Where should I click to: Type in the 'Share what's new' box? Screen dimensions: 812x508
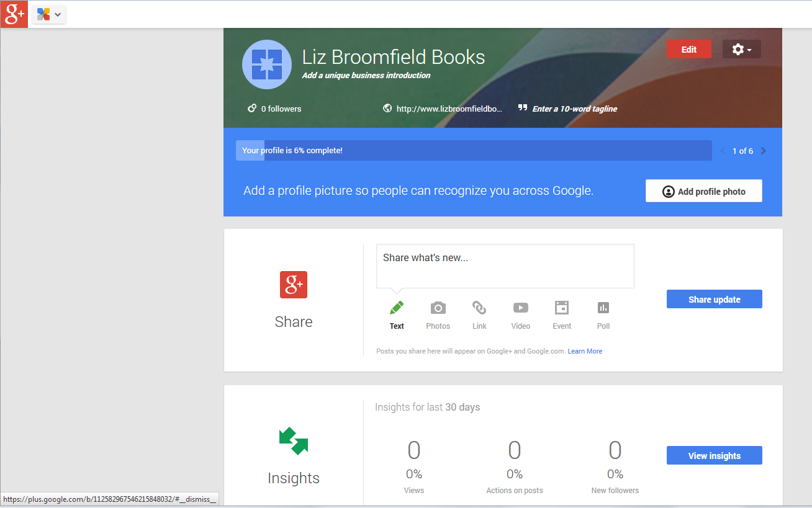coord(505,265)
